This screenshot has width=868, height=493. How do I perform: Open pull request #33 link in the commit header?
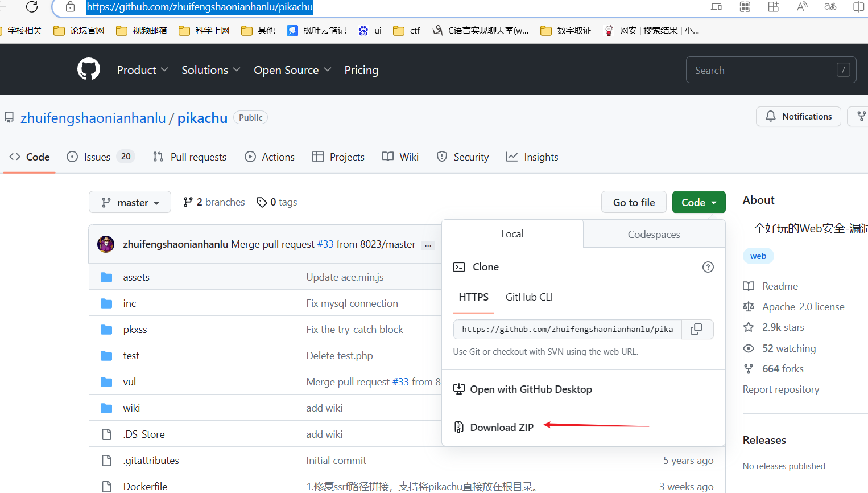325,244
